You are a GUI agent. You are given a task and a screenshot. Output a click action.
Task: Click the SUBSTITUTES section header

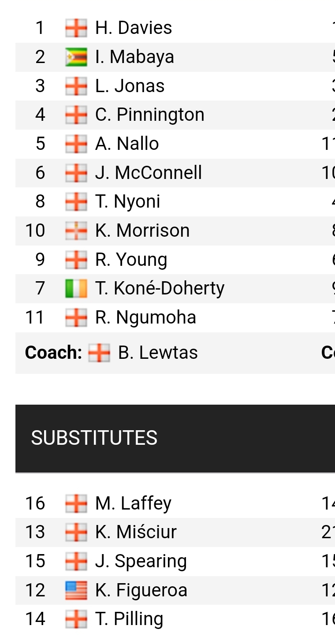click(94, 438)
